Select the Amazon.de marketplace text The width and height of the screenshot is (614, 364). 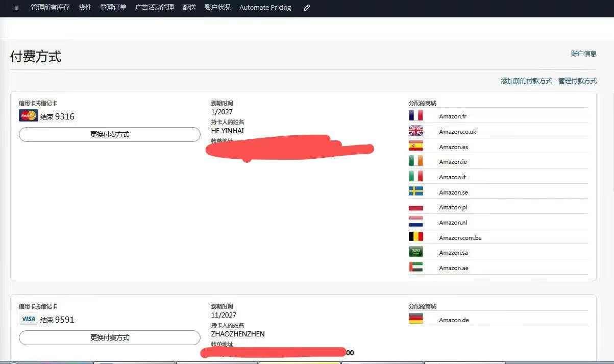click(x=454, y=320)
